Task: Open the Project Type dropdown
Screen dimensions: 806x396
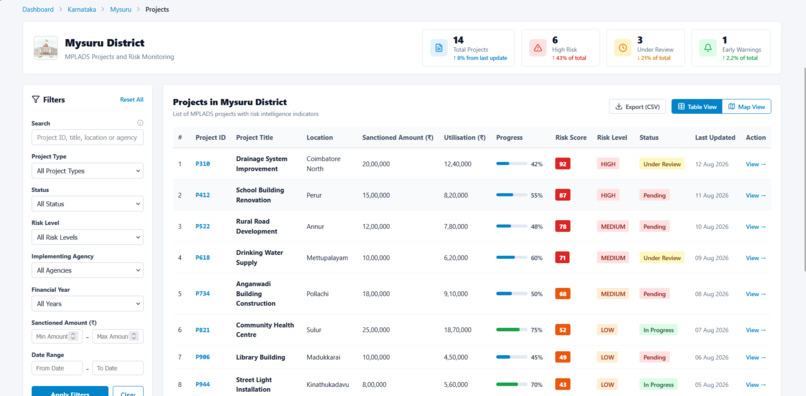Action: [87, 171]
